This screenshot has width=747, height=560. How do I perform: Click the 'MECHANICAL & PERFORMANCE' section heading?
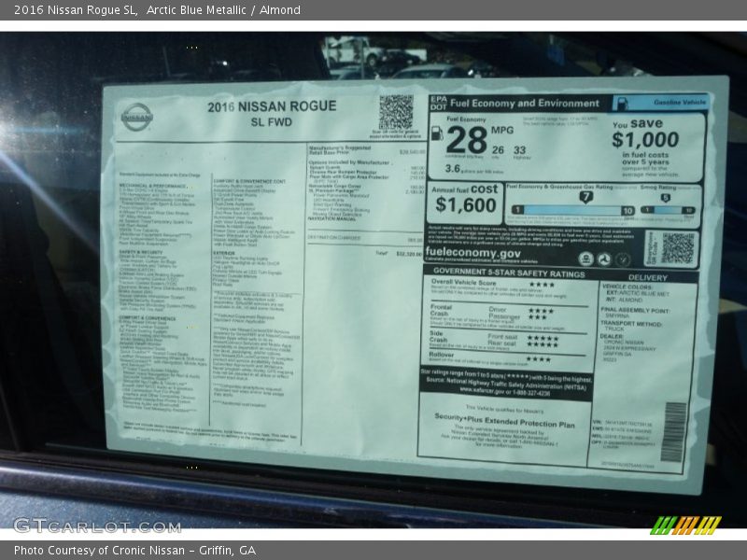point(152,186)
